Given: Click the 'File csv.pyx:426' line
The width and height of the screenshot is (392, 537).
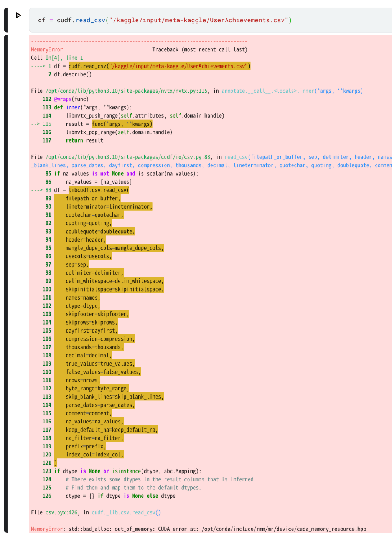Looking at the screenshot, I should pos(96,512).
